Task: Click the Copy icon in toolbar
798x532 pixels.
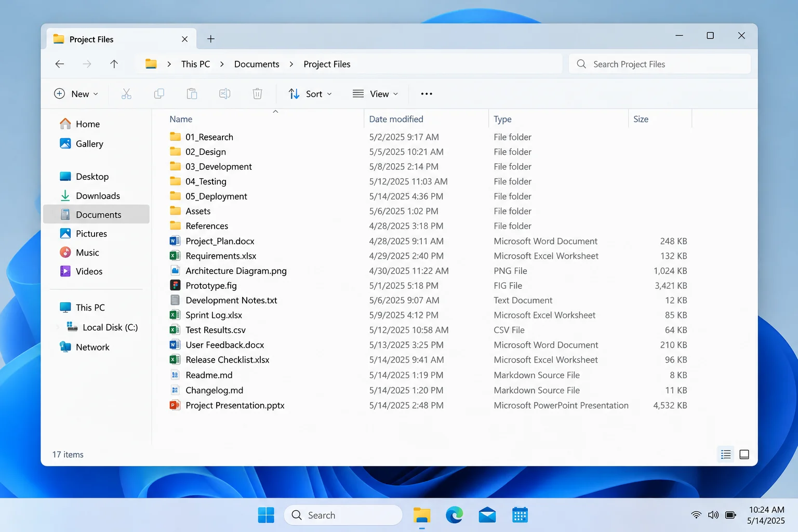Action: [159, 94]
